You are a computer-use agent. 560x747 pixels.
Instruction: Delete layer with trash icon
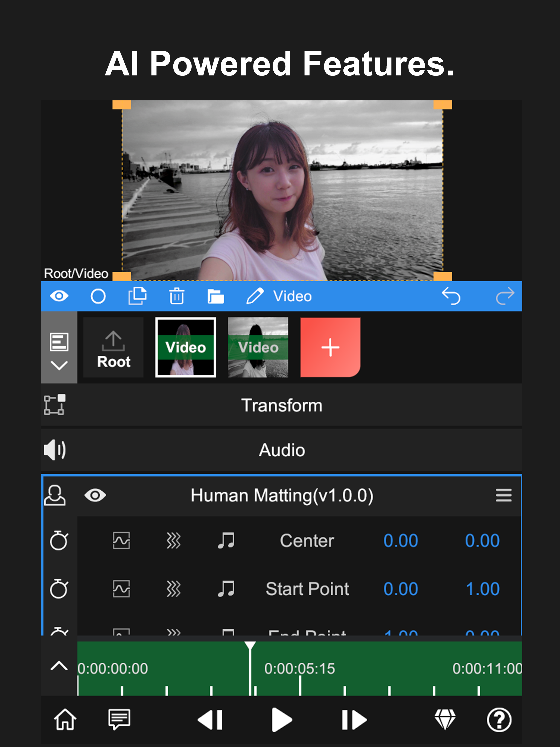(177, 296)
